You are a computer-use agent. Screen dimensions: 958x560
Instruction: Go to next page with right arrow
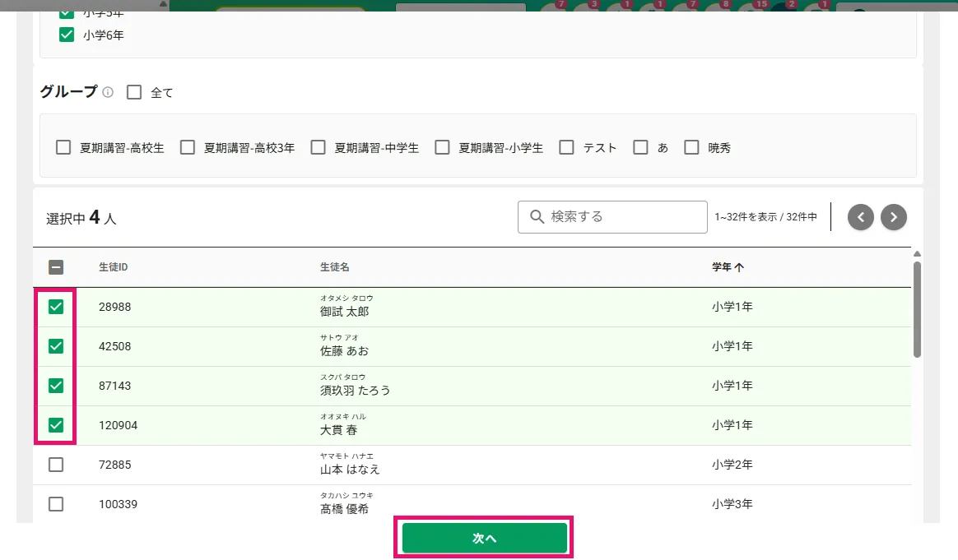pos(893,217)
